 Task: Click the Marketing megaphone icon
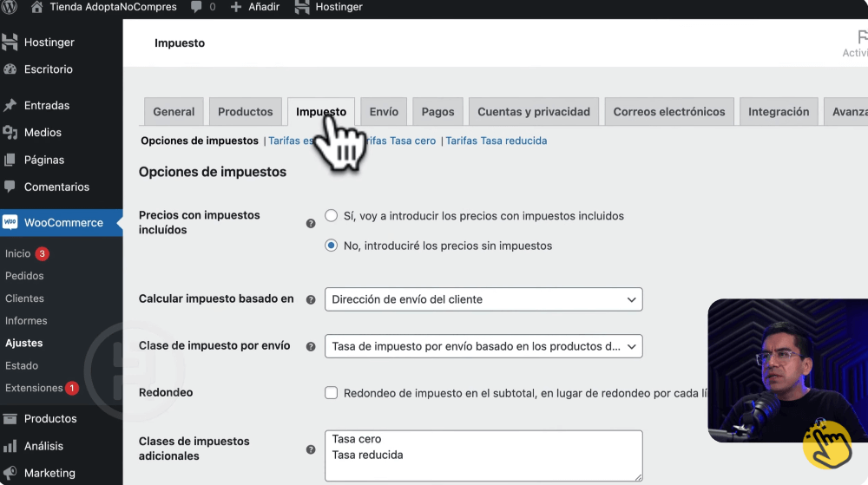click(10, 473)
